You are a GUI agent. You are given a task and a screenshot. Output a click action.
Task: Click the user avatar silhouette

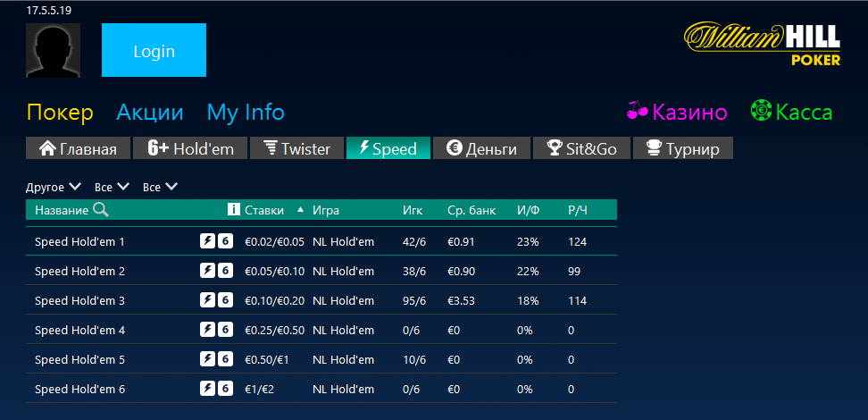(x=54, y=50)
